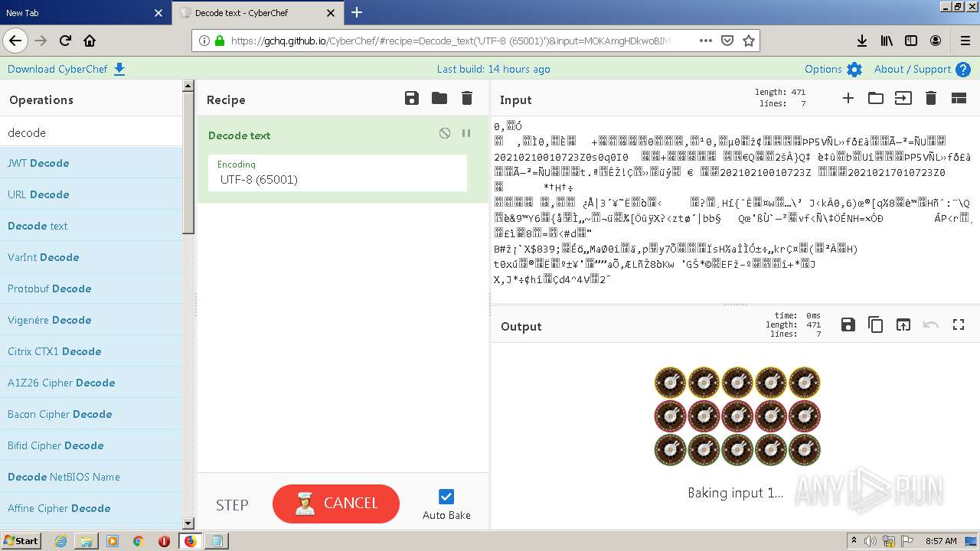Open folder as input icon
Screen dimensions: 980x551
(x=876, y=98)
